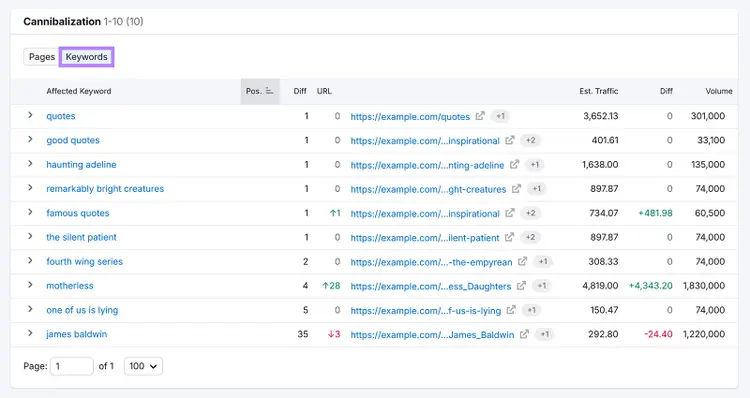Expand the famous quotes row

coord(30,212)
